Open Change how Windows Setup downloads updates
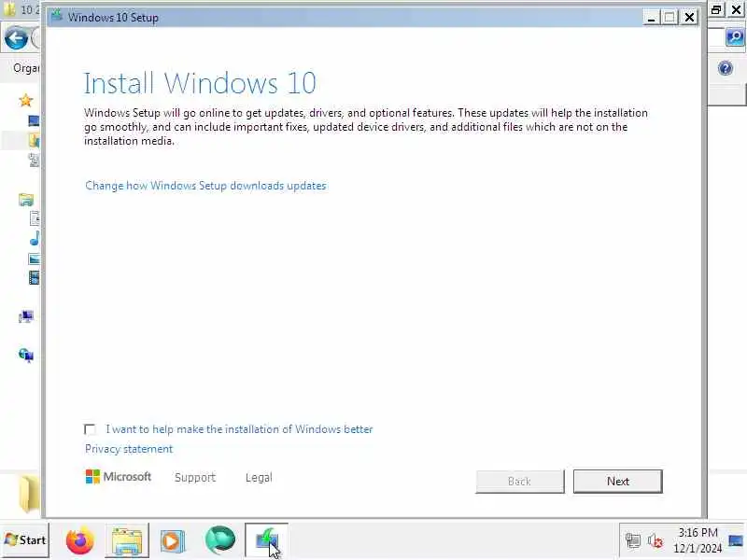This screenshot has height=560, width=747. (205, 186)
